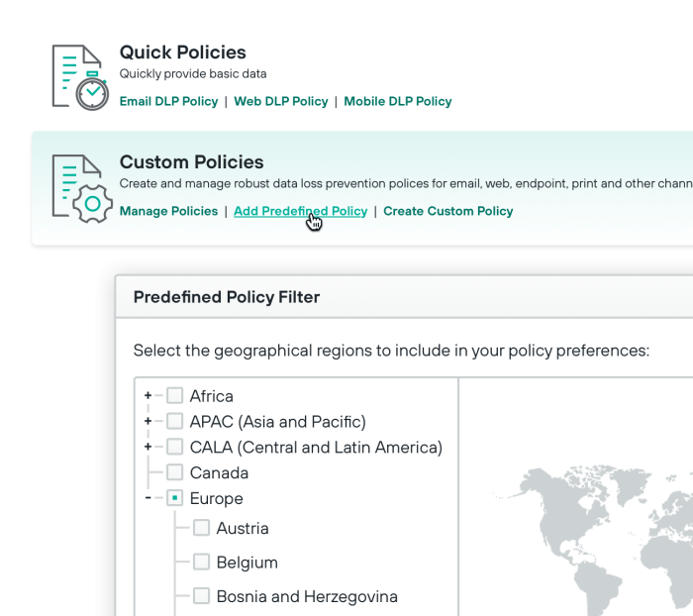Screen dimensions: 693x616
Task: Select the Austria checkbox
Action: (201, 529)
